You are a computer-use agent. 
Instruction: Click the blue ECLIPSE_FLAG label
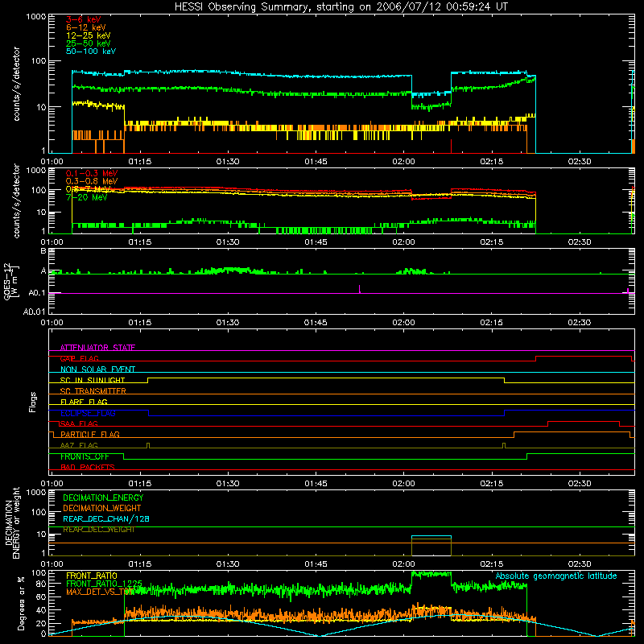click(x=88, y=413)
